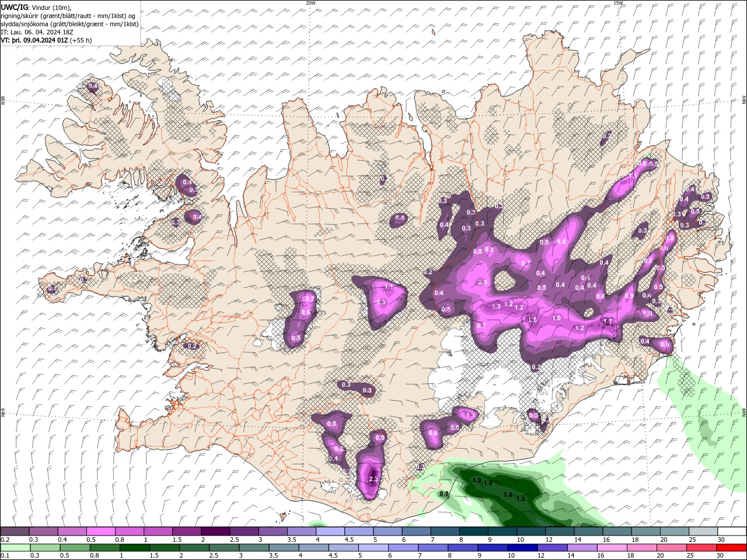Screen dimensions: 747x560
Task: Select the grey-teal 16 swatch in the upper legend
Action: click(x=617, y=531)
